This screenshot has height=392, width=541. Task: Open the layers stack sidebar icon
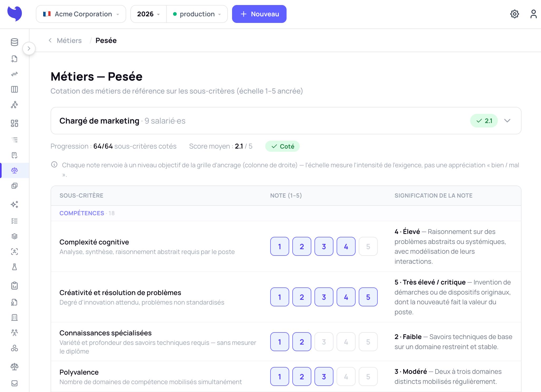point(14,236)
